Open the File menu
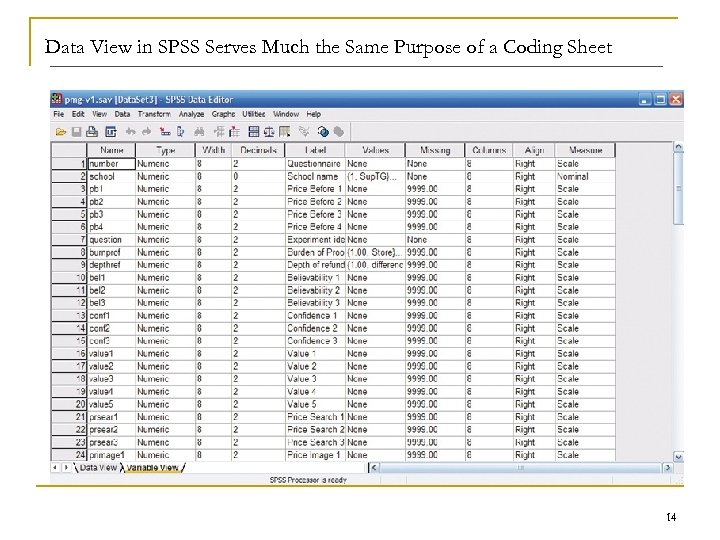This screenshot has height=540, width=720. [x=58, y=114]
